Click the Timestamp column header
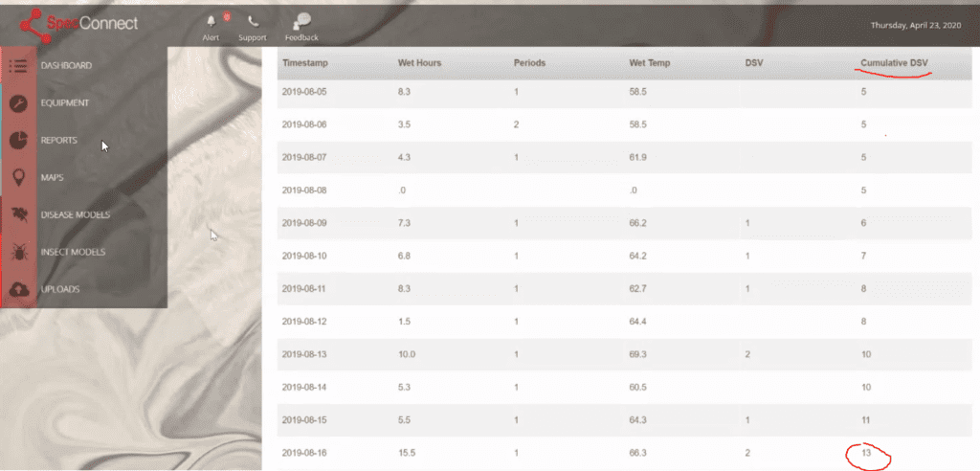Screen dimensions: 980x471 (x=305, y=63)
